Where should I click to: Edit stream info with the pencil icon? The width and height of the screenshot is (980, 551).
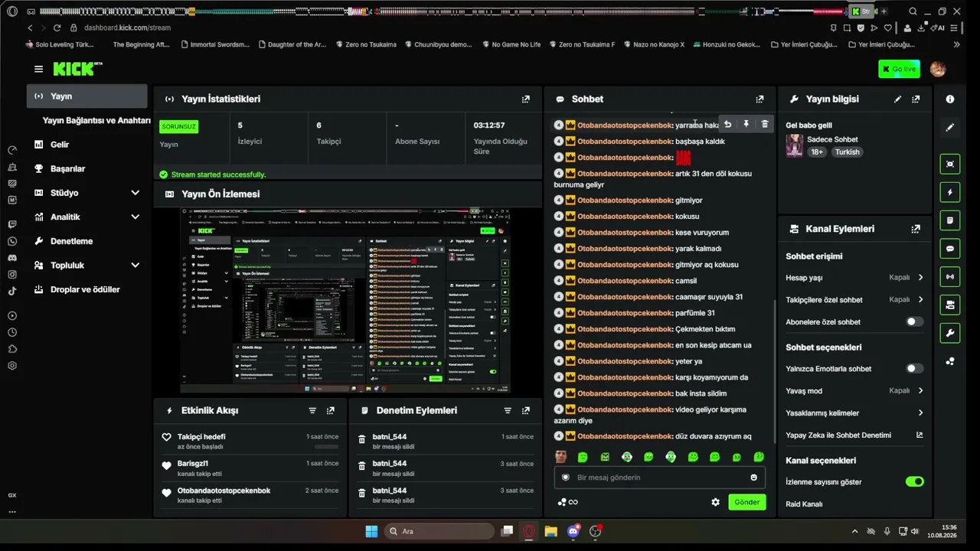[x=897, y=99]
